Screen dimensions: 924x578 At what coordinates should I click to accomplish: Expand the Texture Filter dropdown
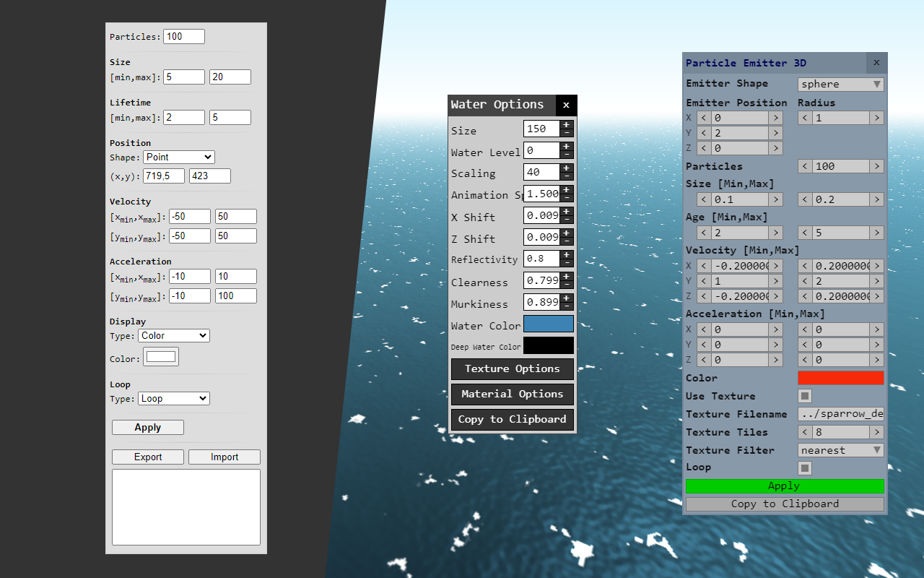coord(840,450)
